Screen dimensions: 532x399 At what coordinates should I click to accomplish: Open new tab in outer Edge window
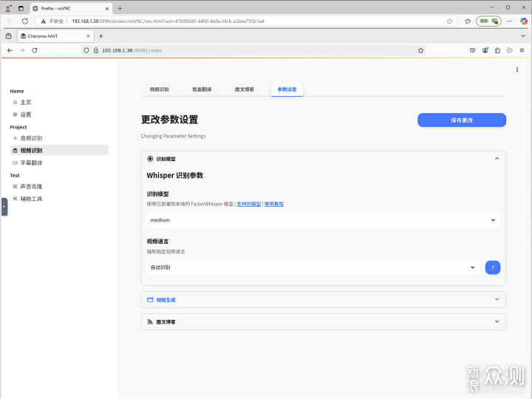tap(120, 8)
